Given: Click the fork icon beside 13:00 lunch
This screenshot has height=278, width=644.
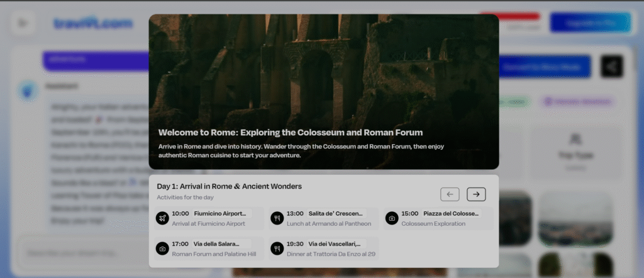Looking at the screenshot, I should click(277, 218).
